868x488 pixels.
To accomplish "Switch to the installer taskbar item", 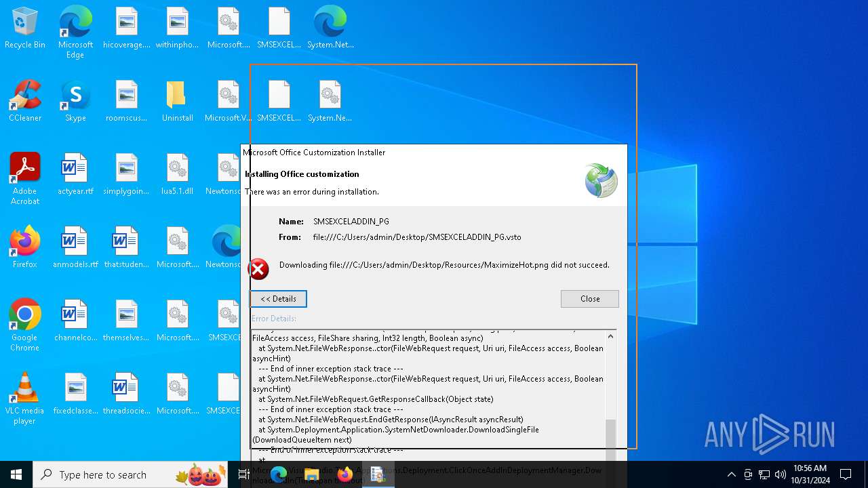I will click(x=378, y=474).
